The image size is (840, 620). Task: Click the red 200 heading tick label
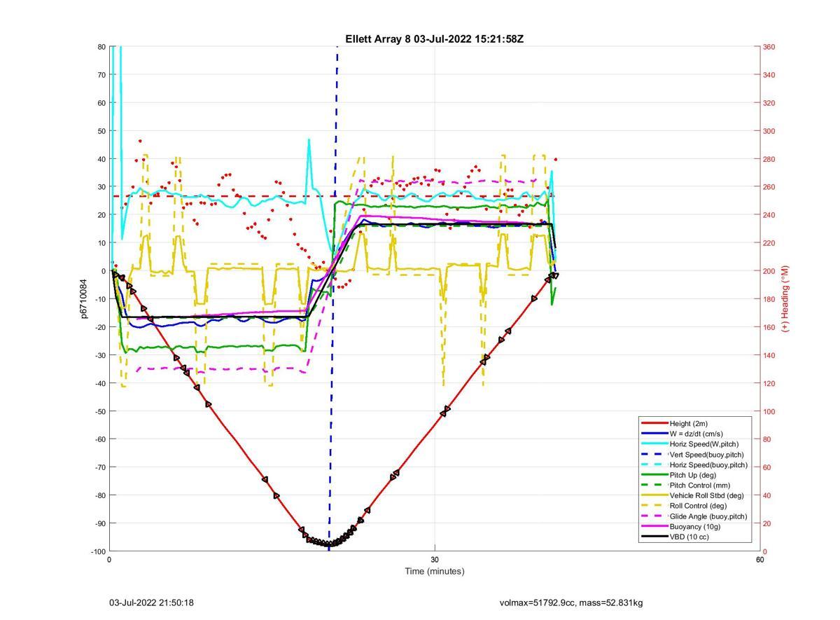point(769,271)
